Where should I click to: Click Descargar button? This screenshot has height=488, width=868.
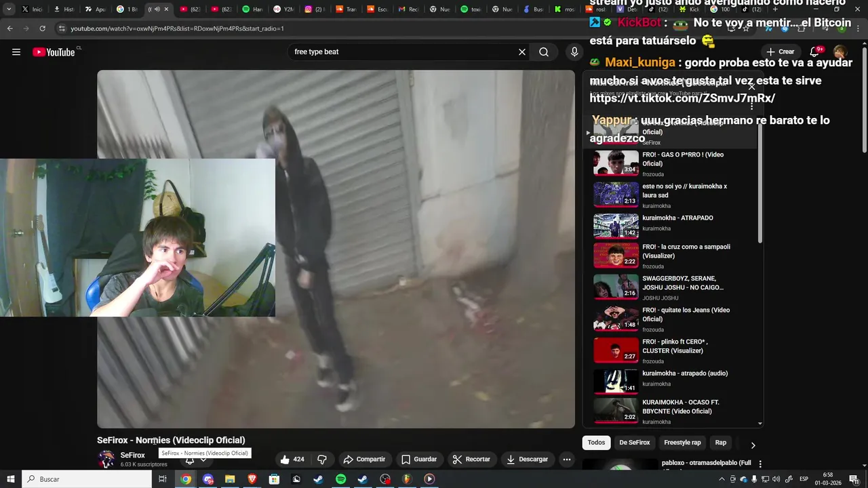click(527, 460)
